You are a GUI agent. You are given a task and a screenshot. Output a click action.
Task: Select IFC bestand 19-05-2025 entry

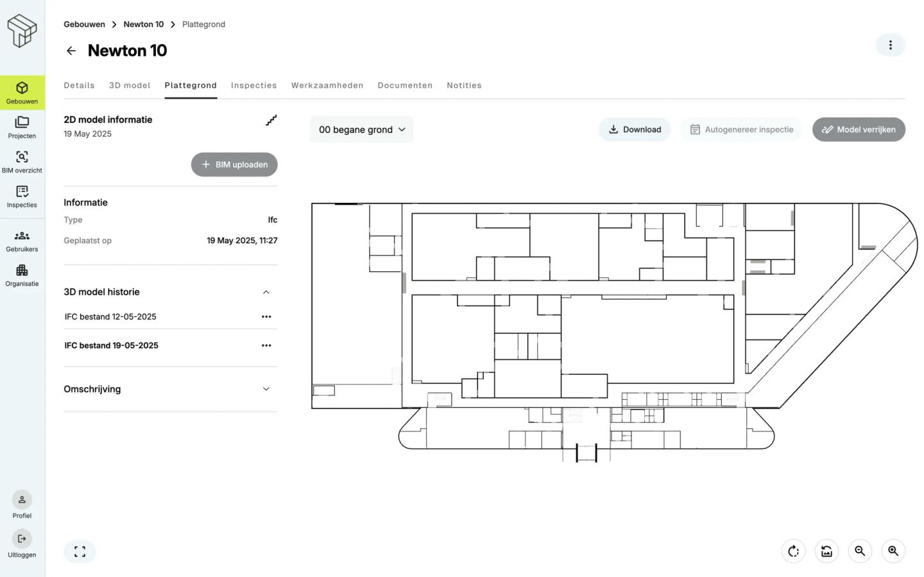pos(112,345)
